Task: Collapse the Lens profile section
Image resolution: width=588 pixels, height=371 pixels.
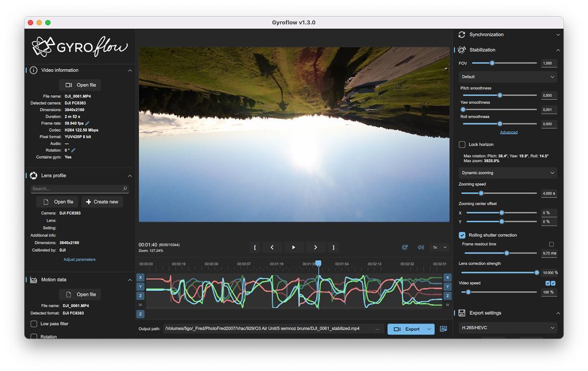Action: [130, 176]
